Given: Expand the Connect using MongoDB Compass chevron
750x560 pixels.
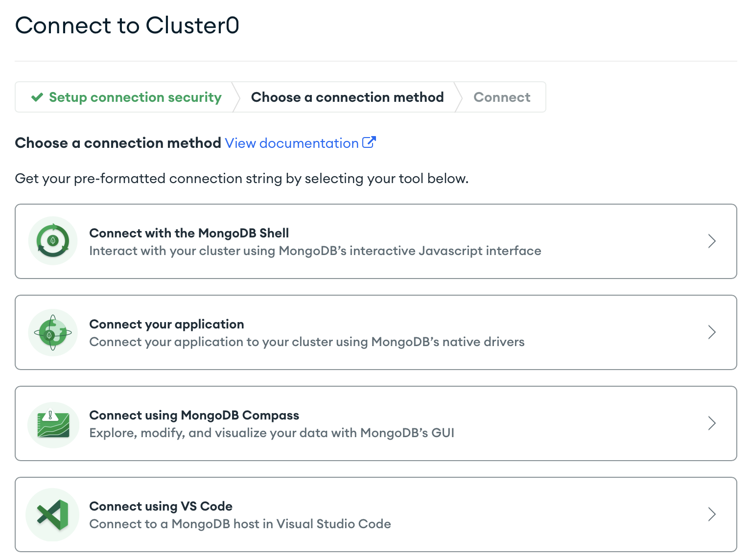Looking at the screenshot, I should (x=712, y=423).
